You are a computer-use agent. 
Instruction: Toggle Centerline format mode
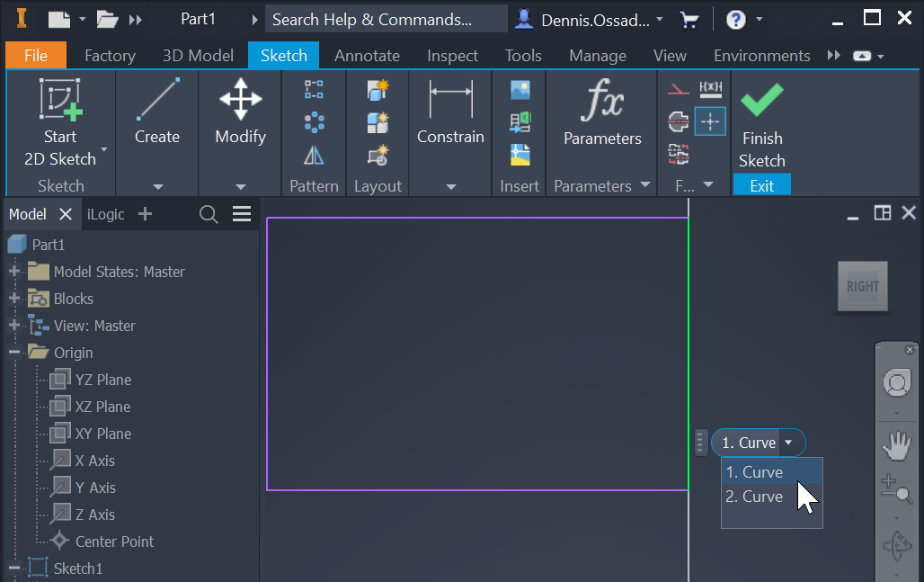680,120
